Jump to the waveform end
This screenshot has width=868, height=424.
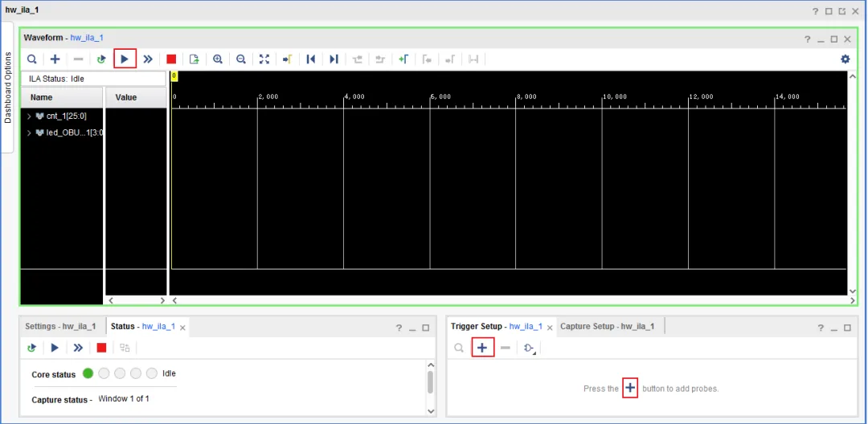click(334, 59)
